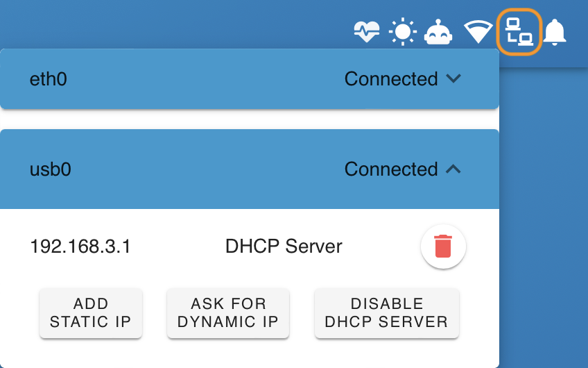This screenshot has width=588, height=368.
Task: Select the 192.168.3.1 IP address text
Action: pos(80,246)
